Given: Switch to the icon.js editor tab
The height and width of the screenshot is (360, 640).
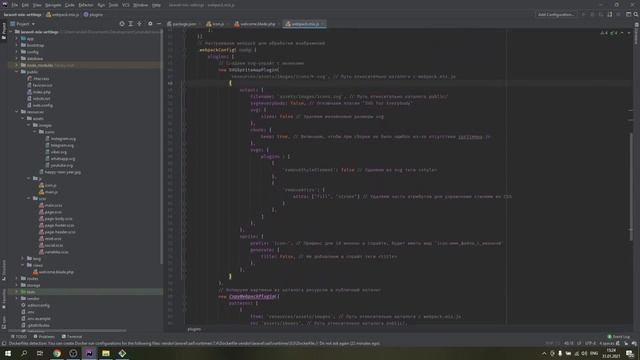Looking at the screenshot, I should (216, 24).
